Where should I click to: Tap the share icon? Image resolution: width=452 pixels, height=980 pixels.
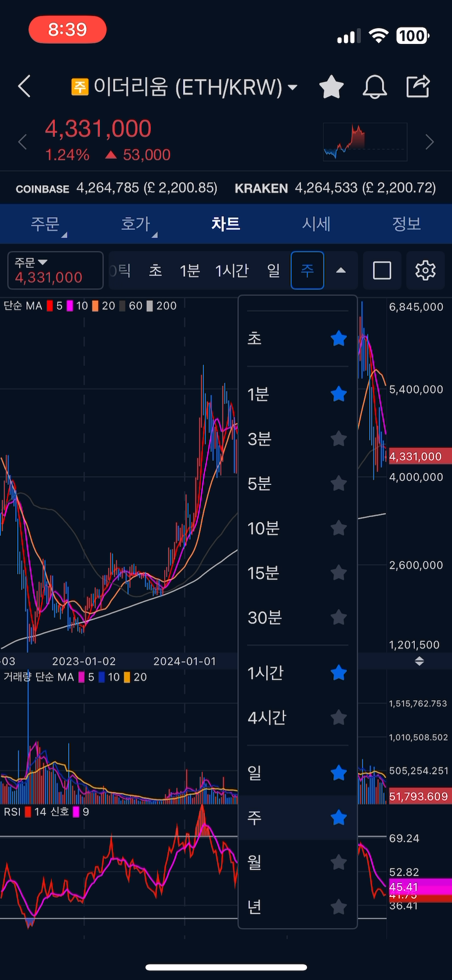tap(418, 86)
